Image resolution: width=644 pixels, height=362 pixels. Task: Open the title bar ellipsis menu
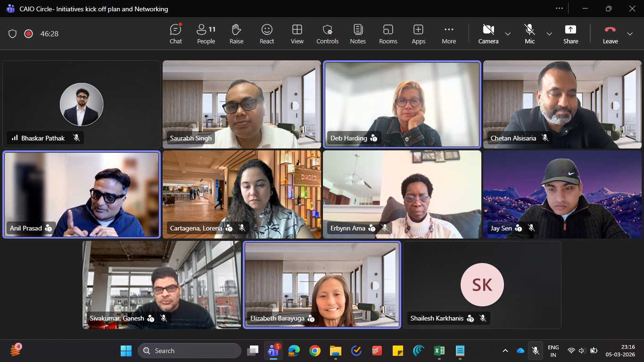[559, 8]
